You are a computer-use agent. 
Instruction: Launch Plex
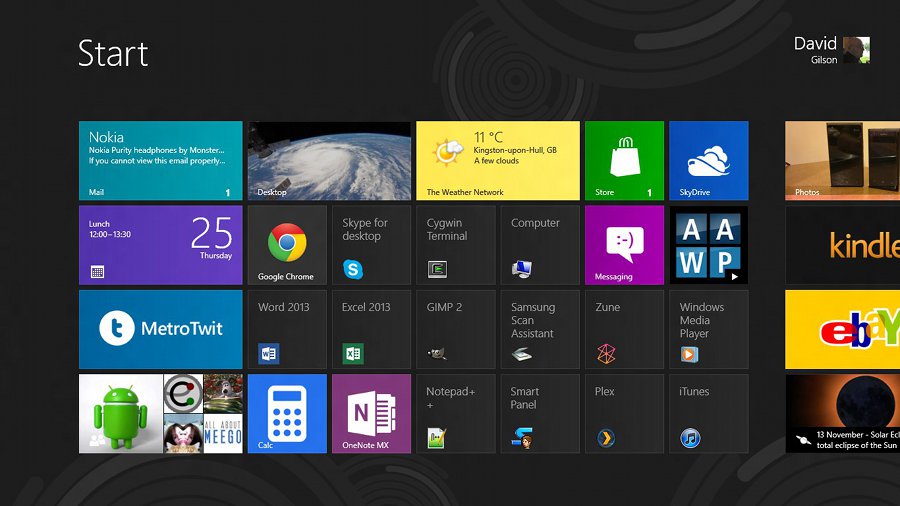(x=624, y=414)
